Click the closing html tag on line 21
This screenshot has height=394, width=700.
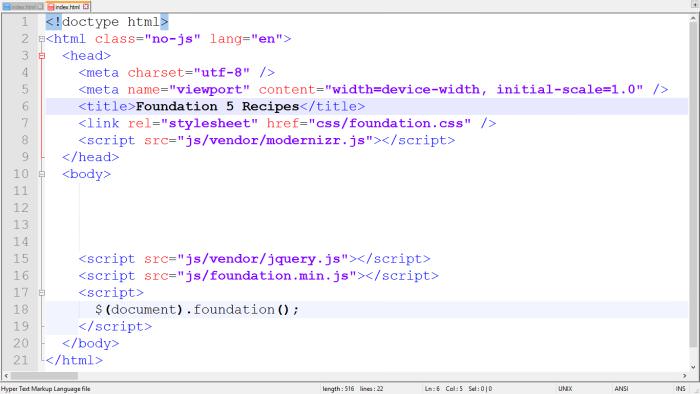75,361
